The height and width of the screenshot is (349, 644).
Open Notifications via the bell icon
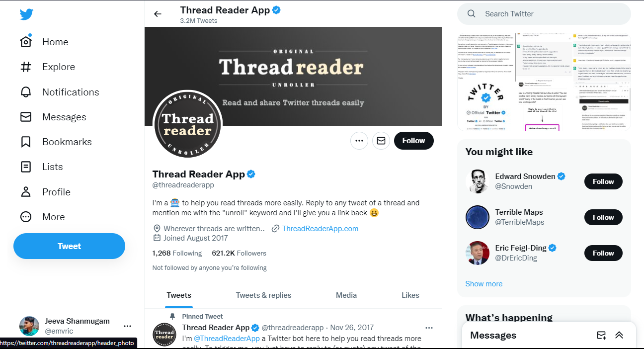[x=26, y=92]
